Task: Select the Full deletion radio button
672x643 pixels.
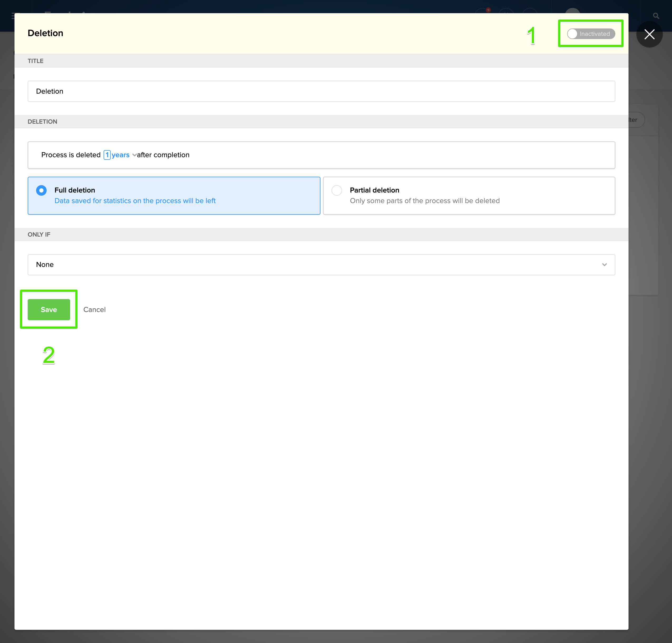Action: 41,190
